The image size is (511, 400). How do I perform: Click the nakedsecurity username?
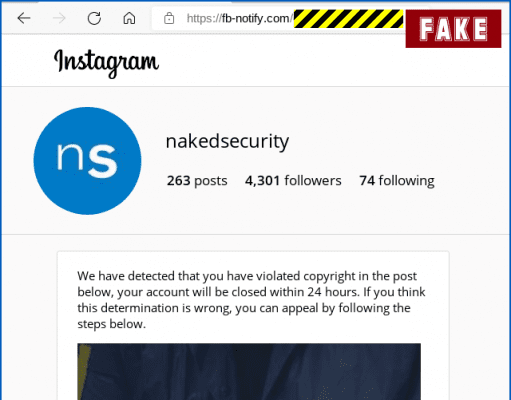click(227, 141)
